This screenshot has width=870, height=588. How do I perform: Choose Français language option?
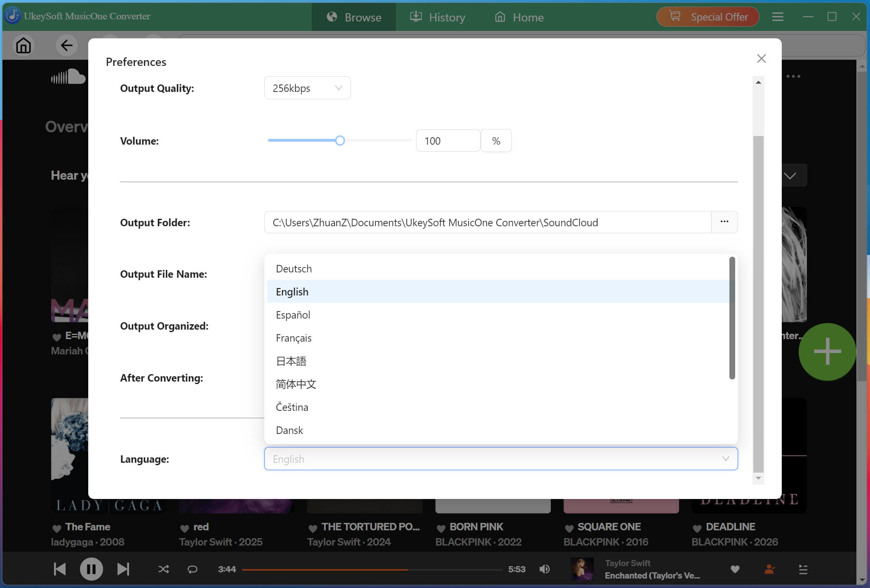point(498,338)
